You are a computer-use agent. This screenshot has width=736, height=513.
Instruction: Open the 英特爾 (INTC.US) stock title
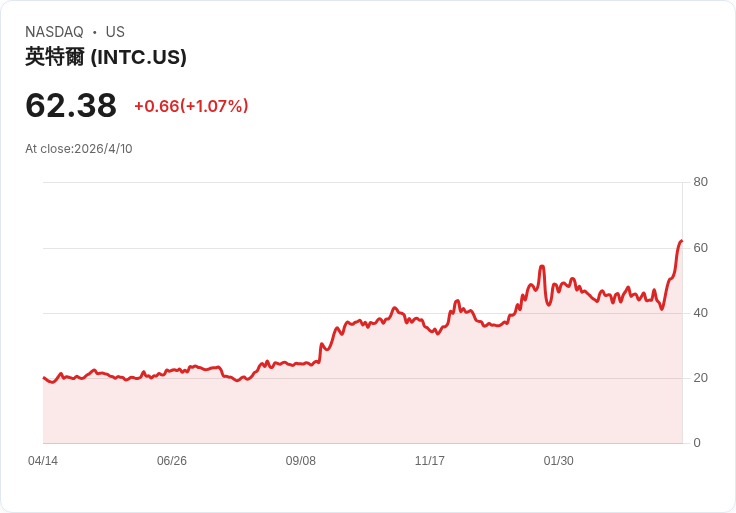pos(106,57)
